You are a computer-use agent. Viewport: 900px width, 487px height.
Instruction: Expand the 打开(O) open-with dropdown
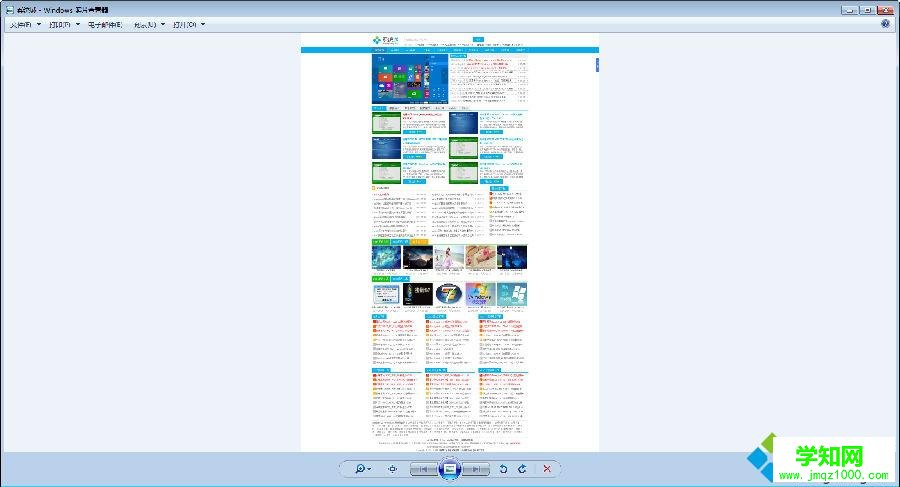point(189,25)
